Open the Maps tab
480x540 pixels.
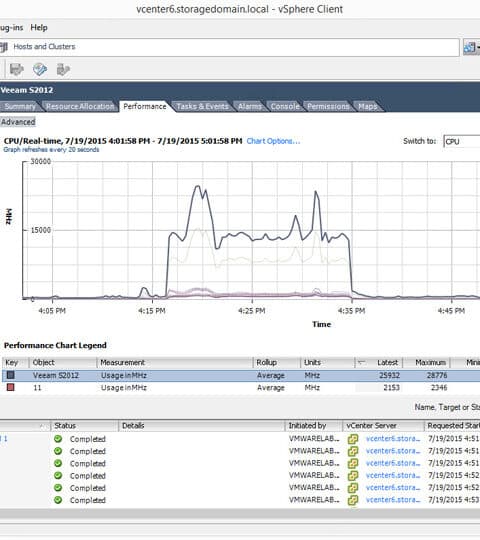[367, 106]
